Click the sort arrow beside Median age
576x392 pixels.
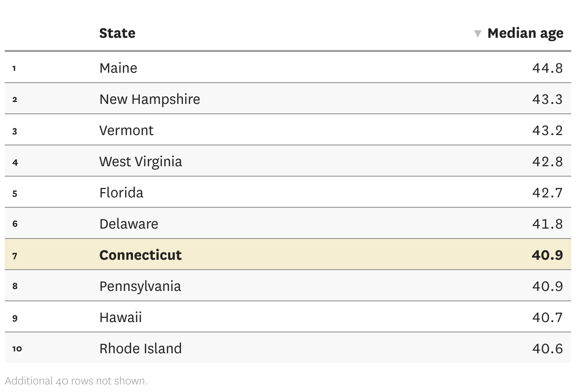pyautogui.click(x=478, y=34)
